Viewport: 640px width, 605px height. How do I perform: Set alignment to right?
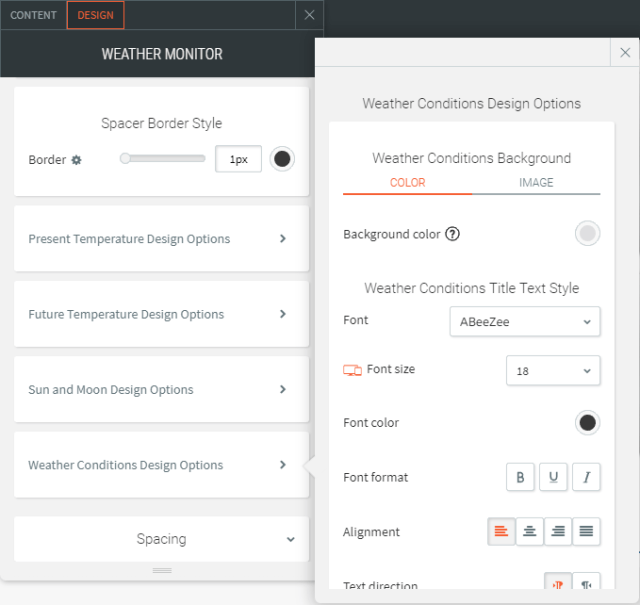pyautogui.click(x=558, y=532)
